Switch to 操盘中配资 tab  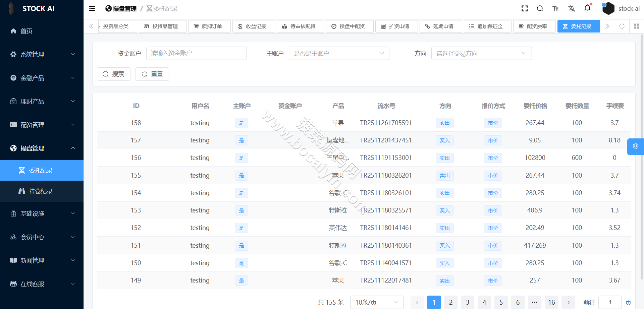pyautogui.click(x=350, y=26)
